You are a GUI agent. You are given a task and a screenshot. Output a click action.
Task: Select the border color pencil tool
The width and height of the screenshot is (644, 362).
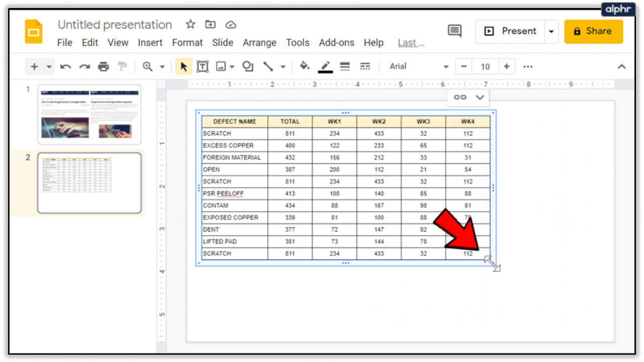[325, 66]
